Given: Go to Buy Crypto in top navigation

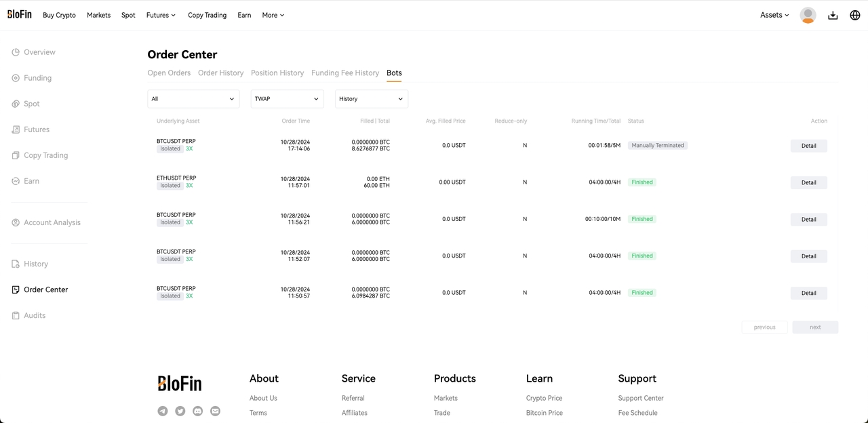Looking at the screenshot, I should pos(59,15).
